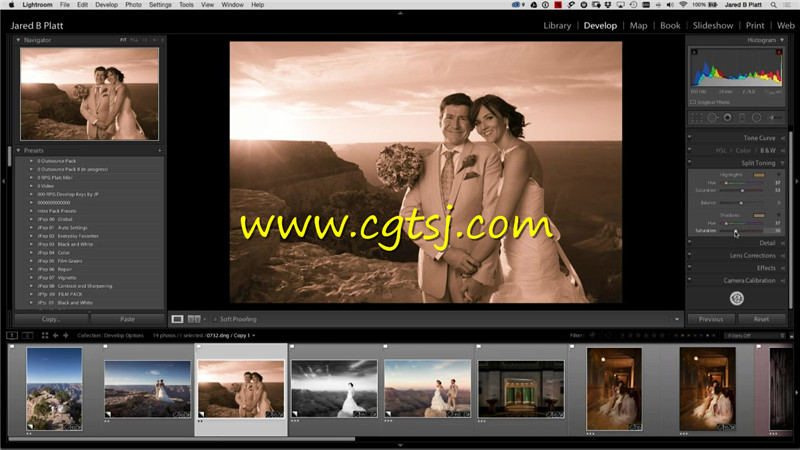This screenshot has width=800, height=450.
Task: Open second window display options (2)
Action: [x=28, y=335]
